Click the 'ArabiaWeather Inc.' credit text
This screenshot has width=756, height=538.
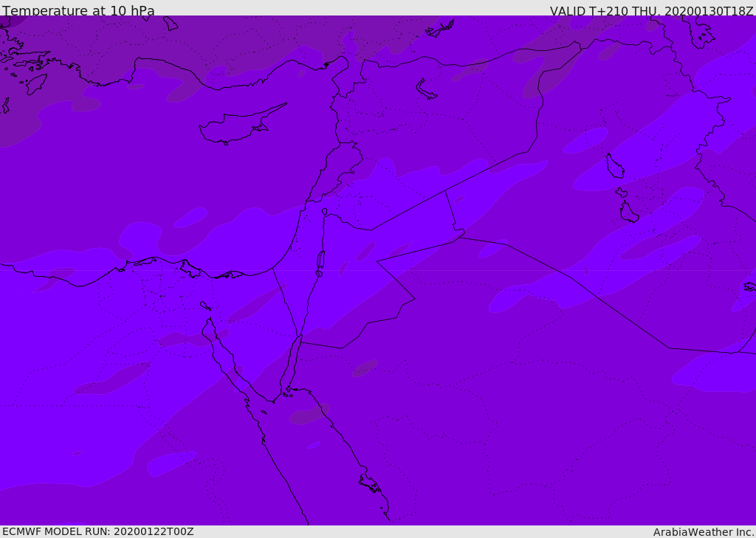pyautogui.click(x=704, y=532)
